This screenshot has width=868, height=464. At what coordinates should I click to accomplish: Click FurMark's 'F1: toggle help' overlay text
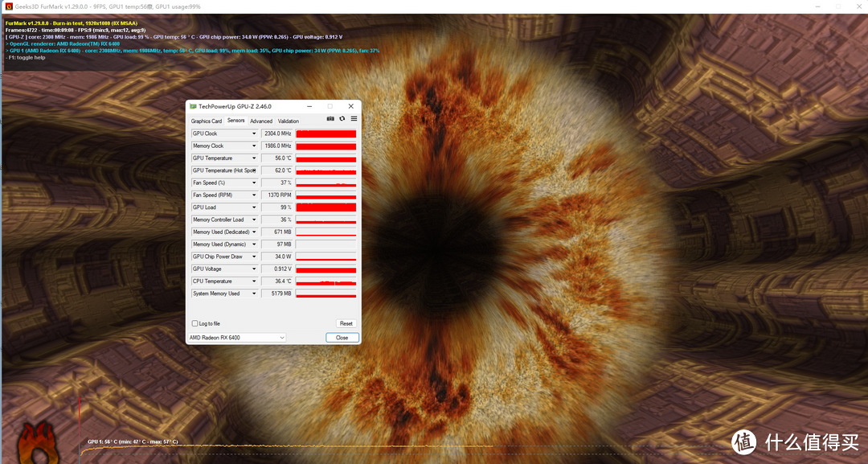[x=26, y=58]
